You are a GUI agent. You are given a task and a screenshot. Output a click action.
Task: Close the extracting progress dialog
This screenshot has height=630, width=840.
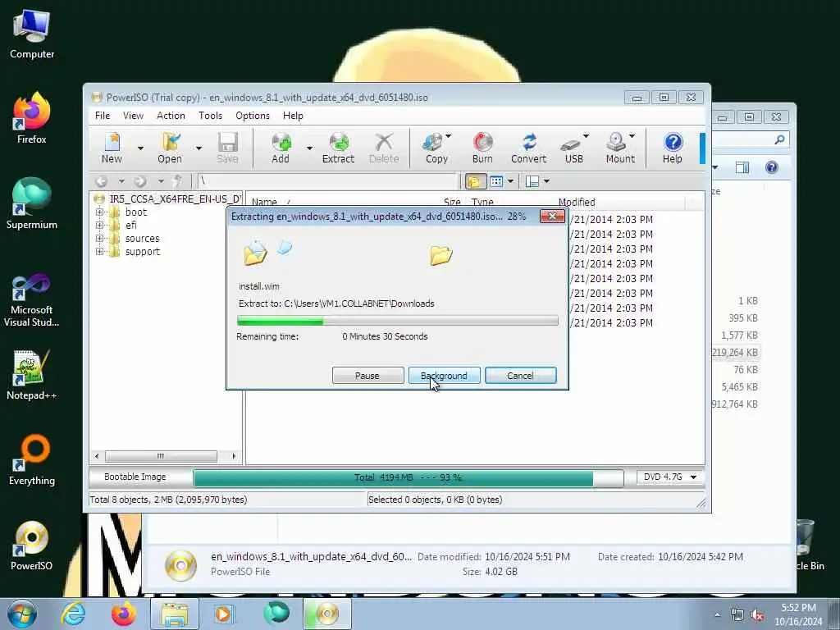point(552,217)
